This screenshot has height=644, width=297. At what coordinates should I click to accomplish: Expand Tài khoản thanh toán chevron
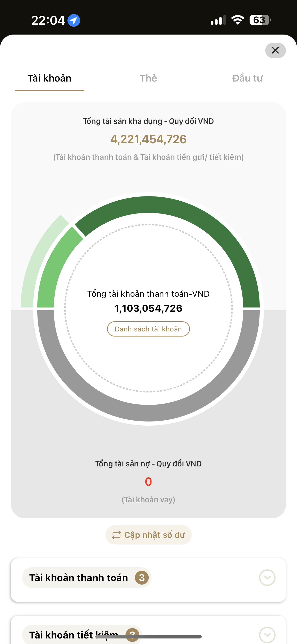pos(267,578)
